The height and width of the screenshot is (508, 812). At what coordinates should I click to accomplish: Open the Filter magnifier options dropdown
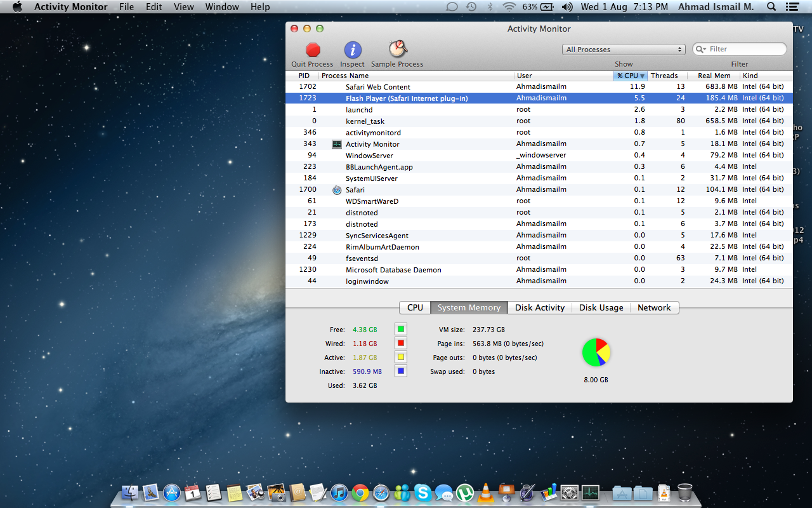coord(701,49)
